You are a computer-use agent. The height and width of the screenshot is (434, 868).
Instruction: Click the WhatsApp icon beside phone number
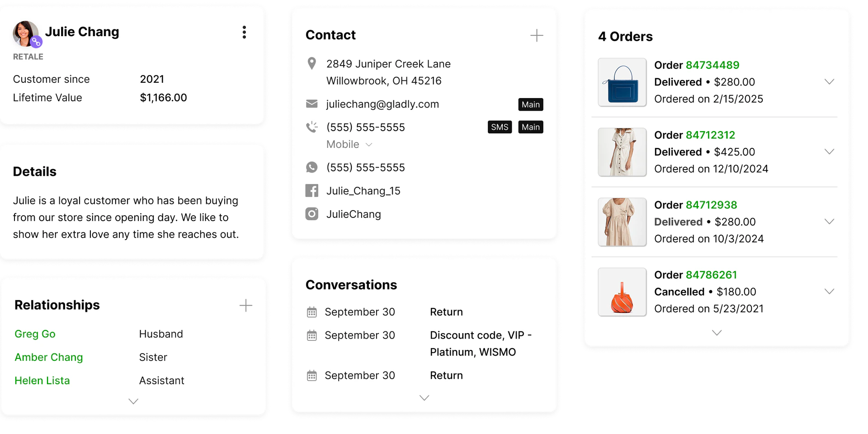(312, 167)
